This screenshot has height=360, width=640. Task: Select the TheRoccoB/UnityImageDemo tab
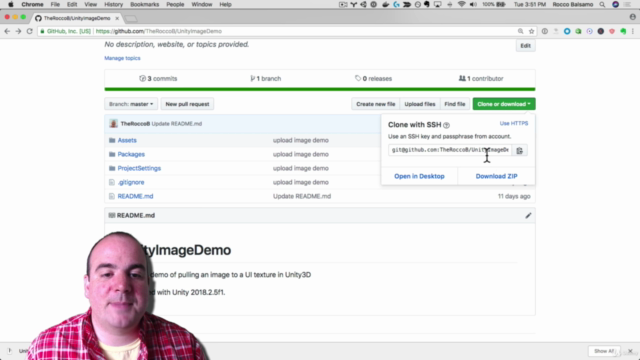77,18
